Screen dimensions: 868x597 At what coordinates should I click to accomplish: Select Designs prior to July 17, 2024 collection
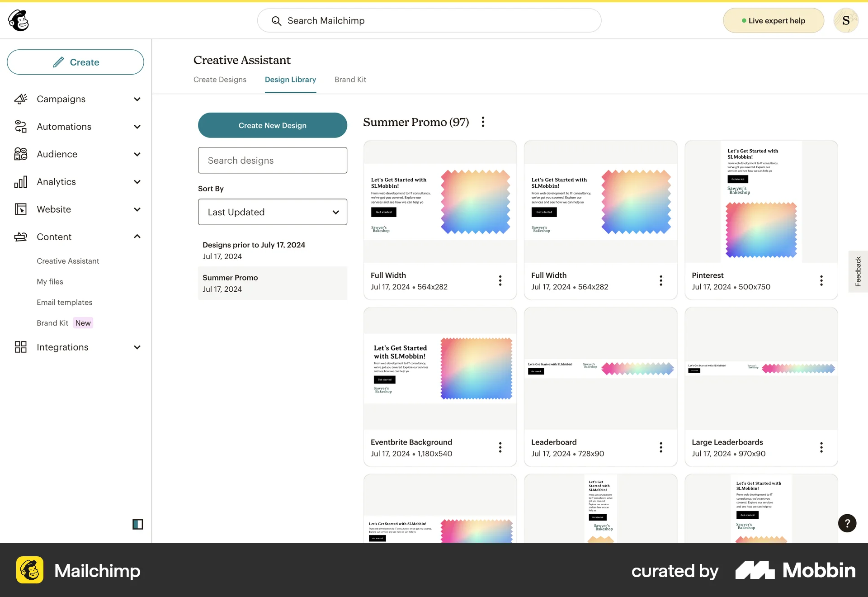point(273,251)
